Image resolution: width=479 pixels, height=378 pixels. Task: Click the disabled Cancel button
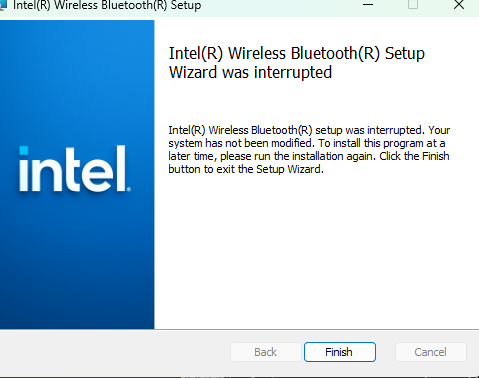[x=430, y=352]
